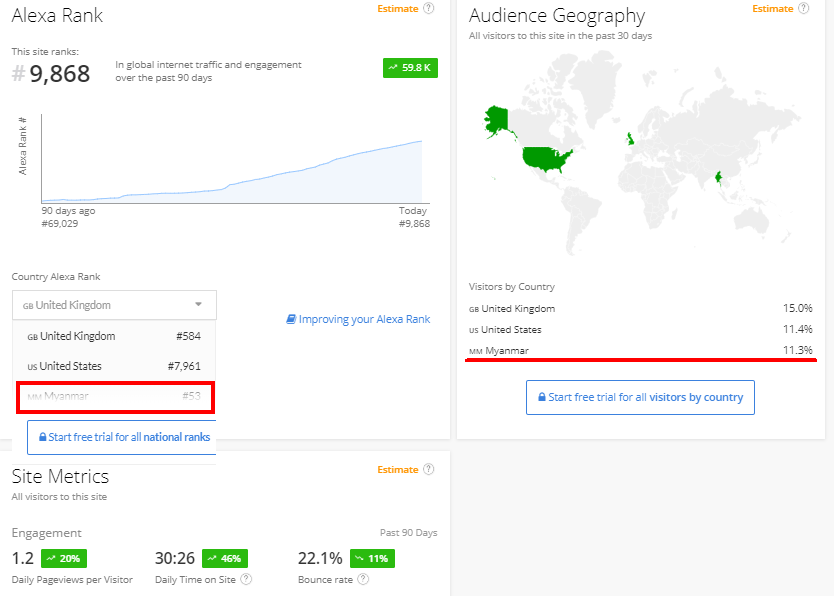The image size is (834, 596).
Task: Click the green 59.8 K rank change badge
Action: (x=410, y=68)
